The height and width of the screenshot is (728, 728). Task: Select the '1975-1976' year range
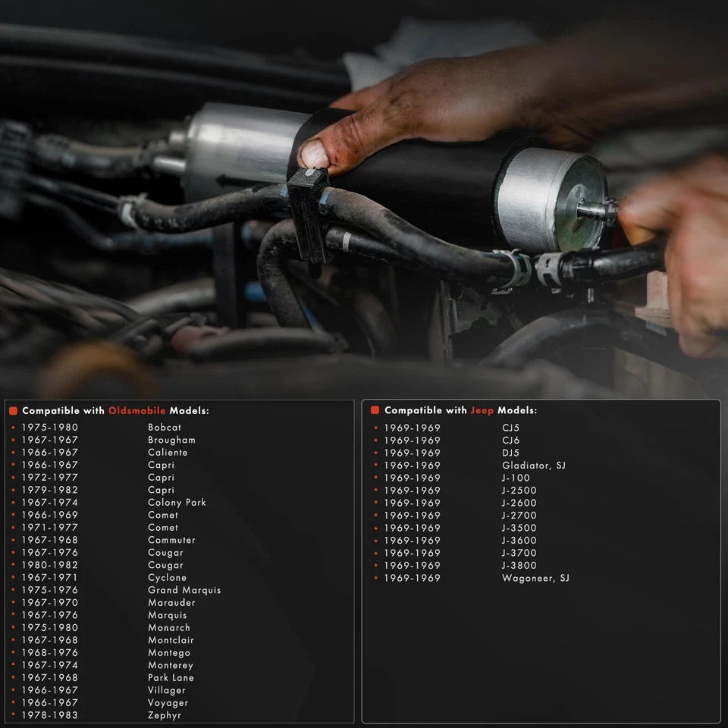pyautogui.click(x=50, y=590)
